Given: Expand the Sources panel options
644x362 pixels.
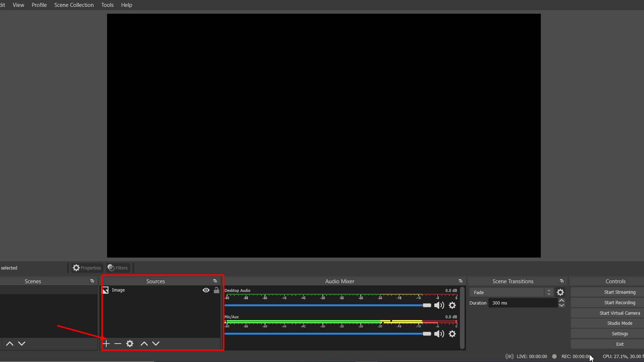Looking at the screenshot, I should click(x=215, y=281).
